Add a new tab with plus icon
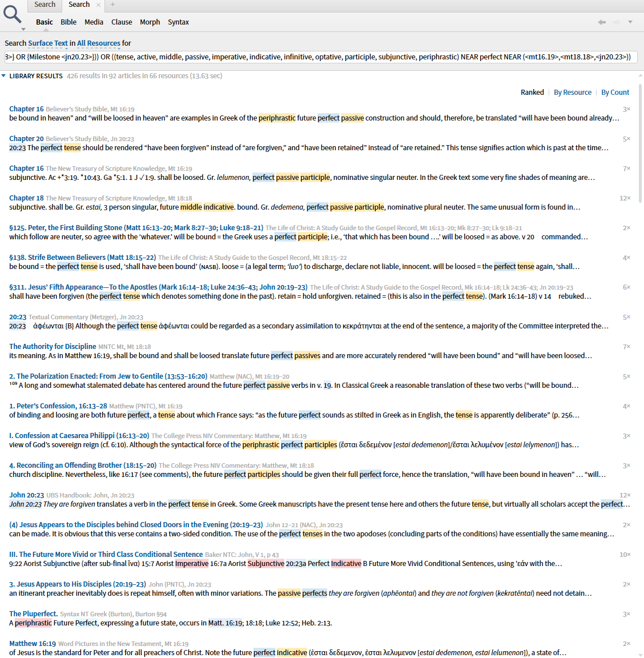 tap(112, 5)
